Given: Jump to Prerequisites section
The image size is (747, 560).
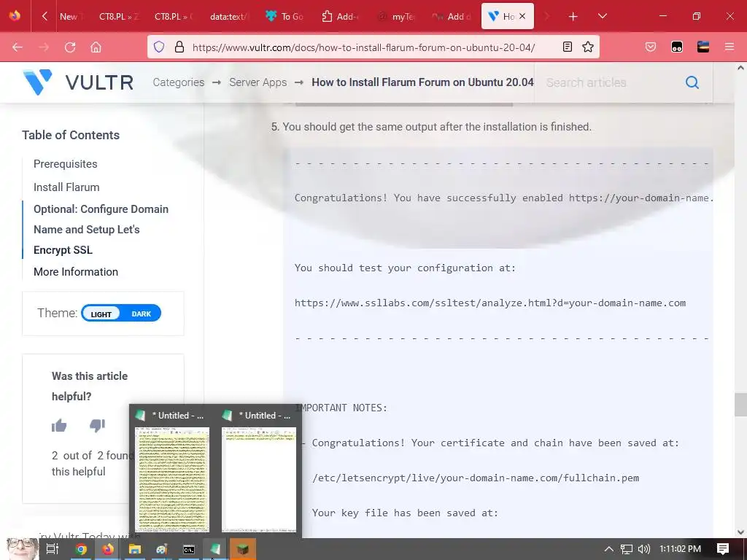Looking at the screenshot, I should 65,164.
